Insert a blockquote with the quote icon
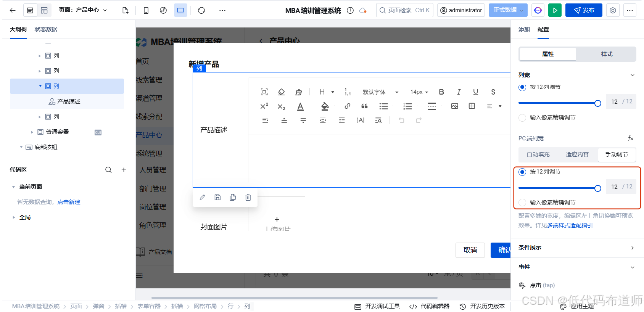 [364, 106]
